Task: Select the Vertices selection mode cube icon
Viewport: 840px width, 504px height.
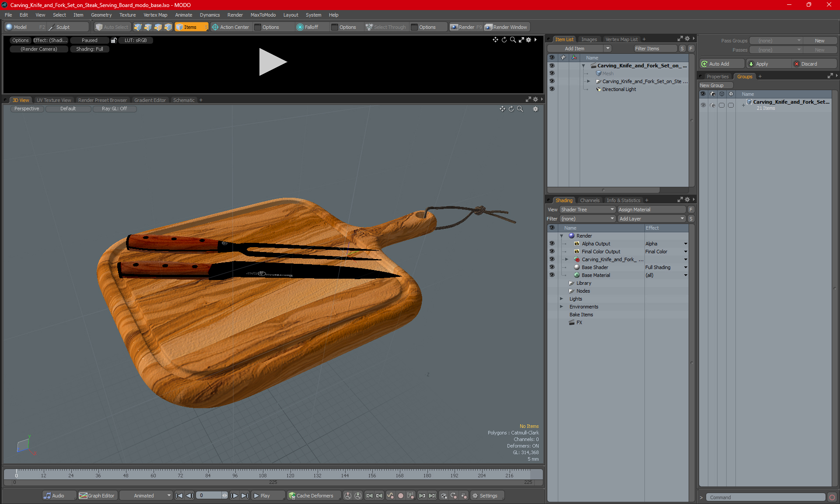Action: pyautogui.click(x=138, y=27)
